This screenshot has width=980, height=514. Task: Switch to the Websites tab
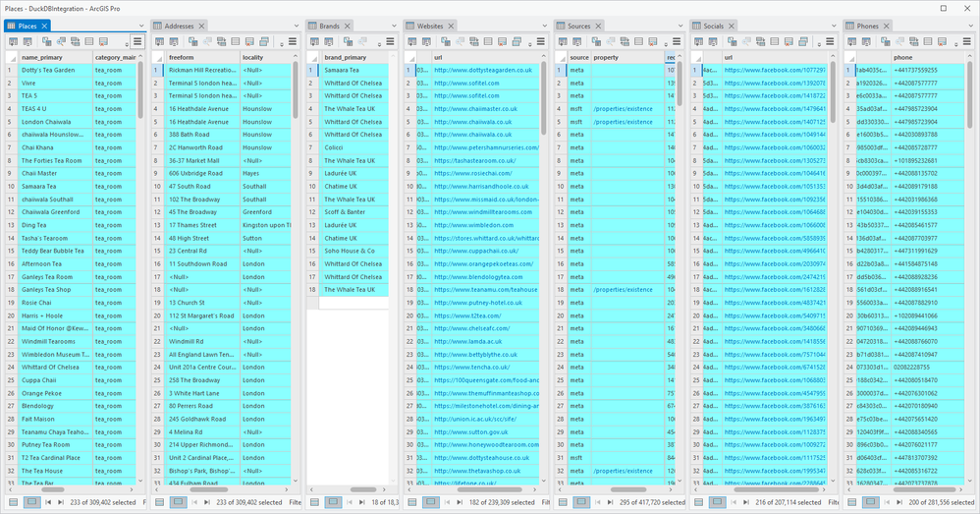tap(430, 26)
